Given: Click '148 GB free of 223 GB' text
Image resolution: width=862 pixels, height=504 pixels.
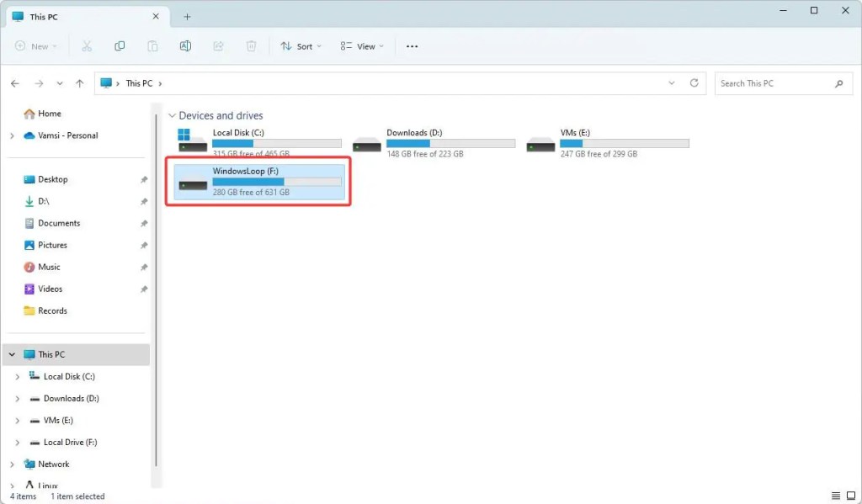Looking at the screenshot, I should coord(425,154).
